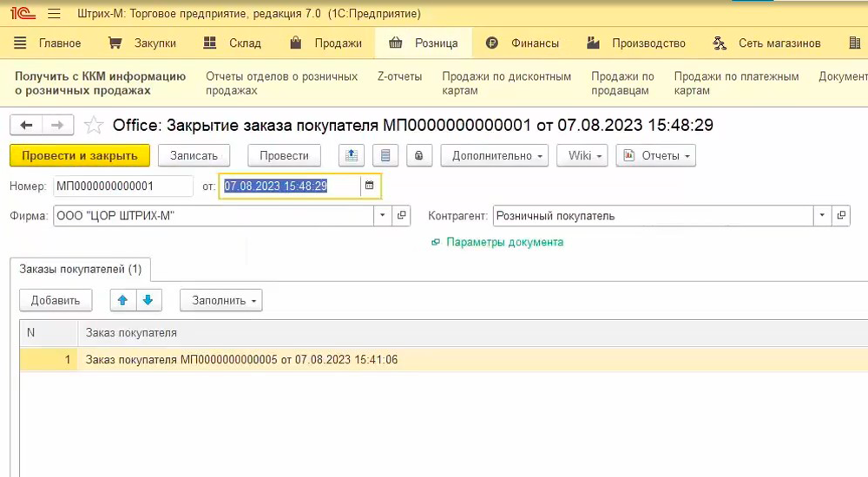Image resolution: width=868 pixels, height=477 pixels.
Task: Expand the Дополнительно dropdown
Action: point(494,156)
